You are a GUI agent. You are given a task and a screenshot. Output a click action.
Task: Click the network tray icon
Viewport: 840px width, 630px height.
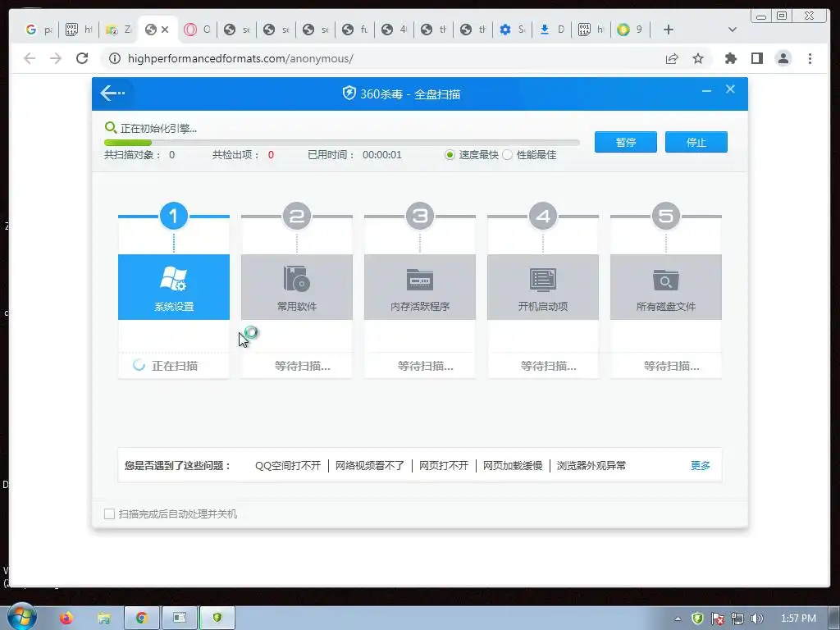(737, 619)
